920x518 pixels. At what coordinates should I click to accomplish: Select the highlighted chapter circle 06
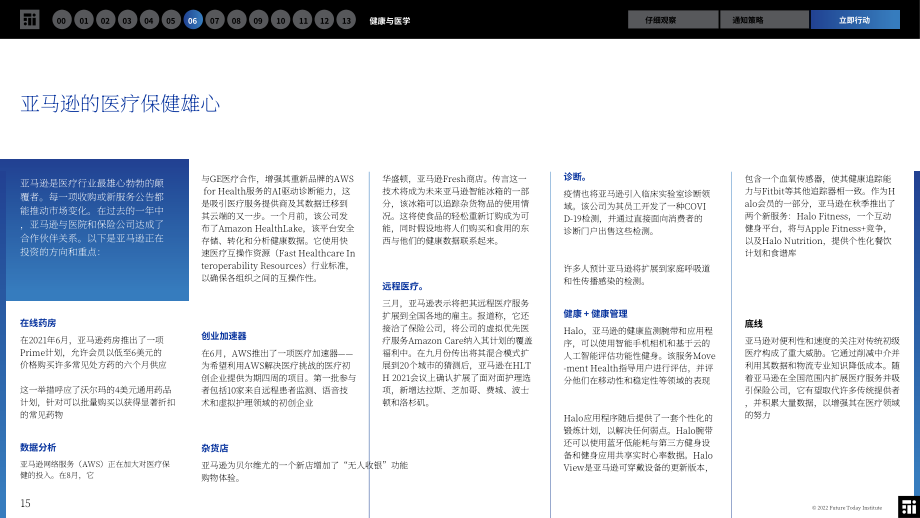coord(192,20)
